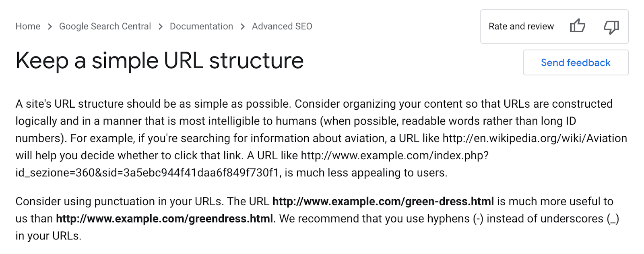Click the bold green-dress.html URL text
The width and height of the screenshot is (644, 254).
tap(383, 202)
